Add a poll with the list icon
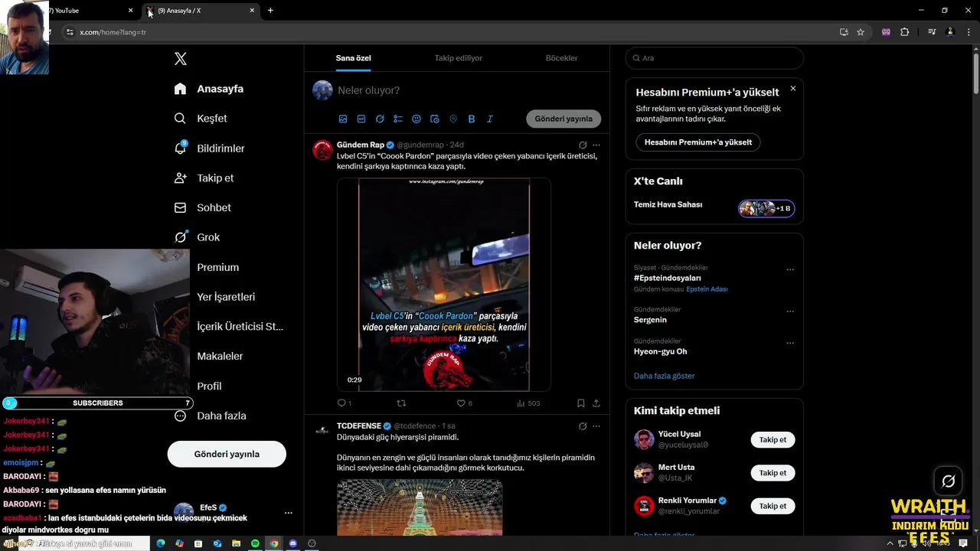This screenshot has width=980, height=551. pos(398,119)
